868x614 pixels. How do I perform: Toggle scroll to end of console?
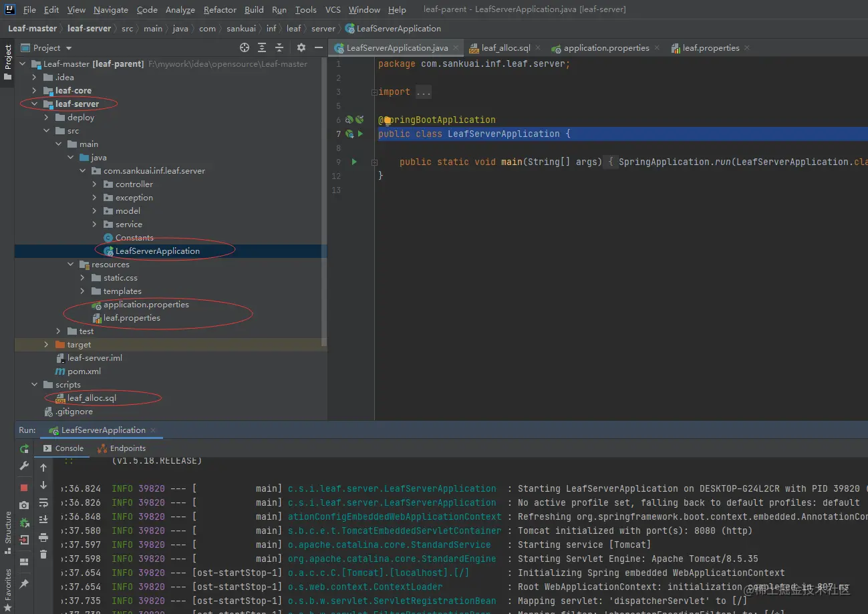pyautogui.click(x=43, y=520)
